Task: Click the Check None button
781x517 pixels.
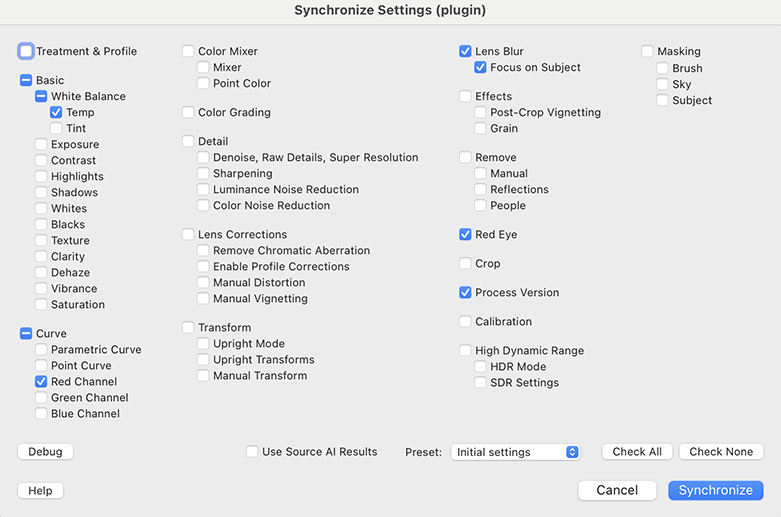Action: click(721, 452)
